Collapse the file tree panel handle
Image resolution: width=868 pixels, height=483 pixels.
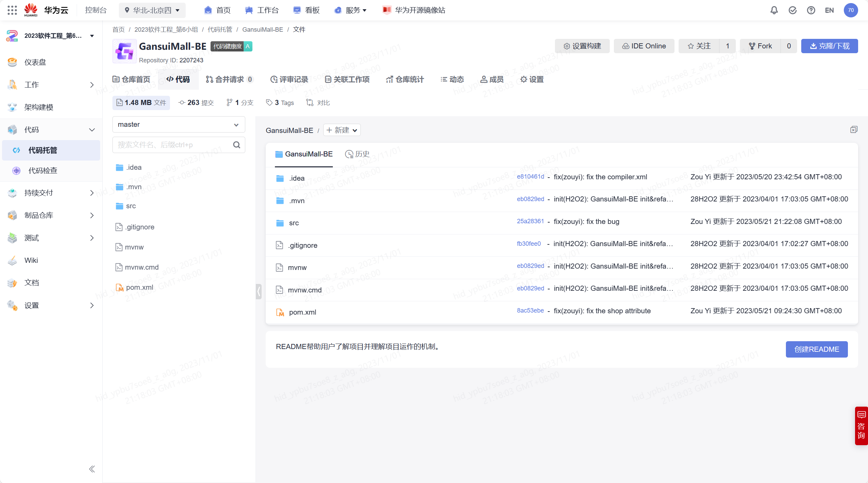[x=259, y=291]
